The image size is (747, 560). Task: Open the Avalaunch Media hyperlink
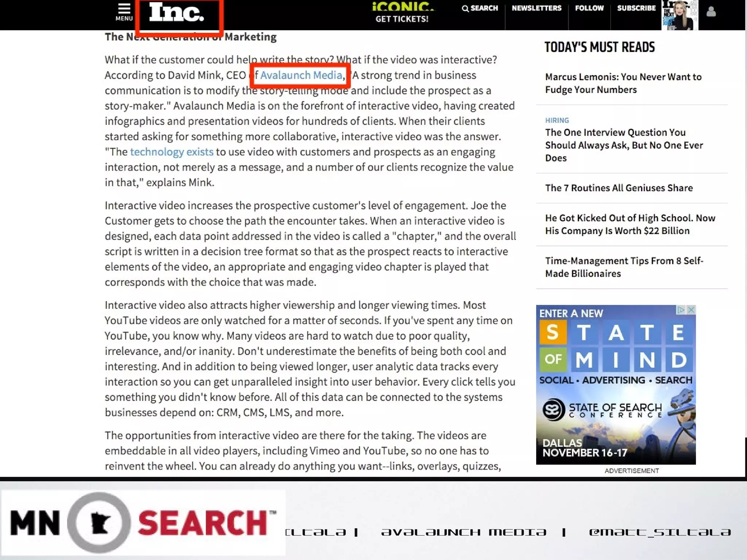[301, 75]
